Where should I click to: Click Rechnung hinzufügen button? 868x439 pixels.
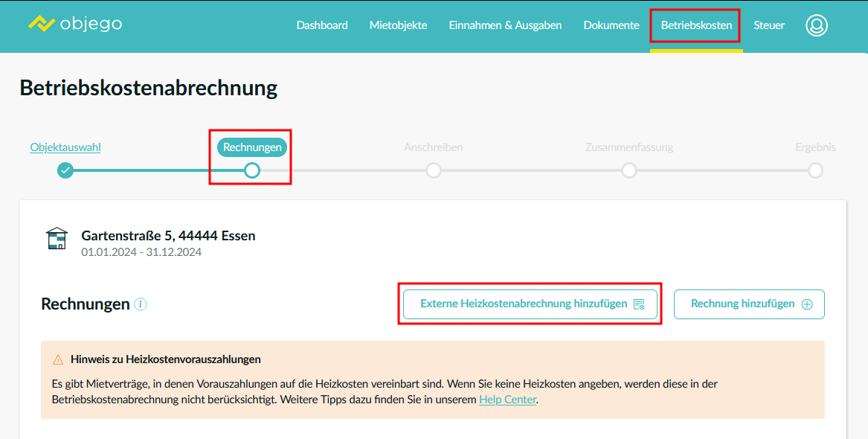[x=749, y=304]
